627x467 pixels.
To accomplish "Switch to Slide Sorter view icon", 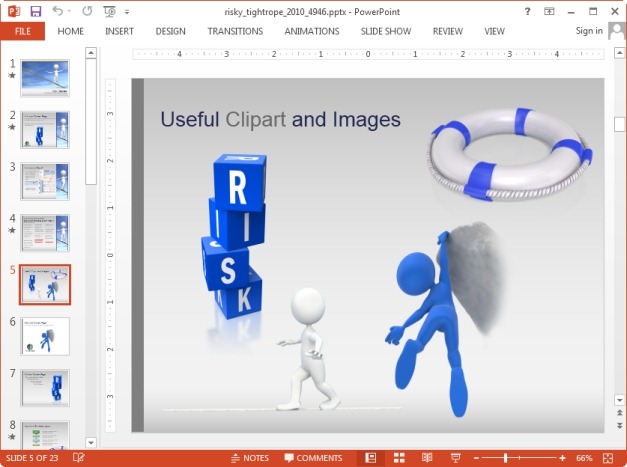I will (x=399, y=458).
